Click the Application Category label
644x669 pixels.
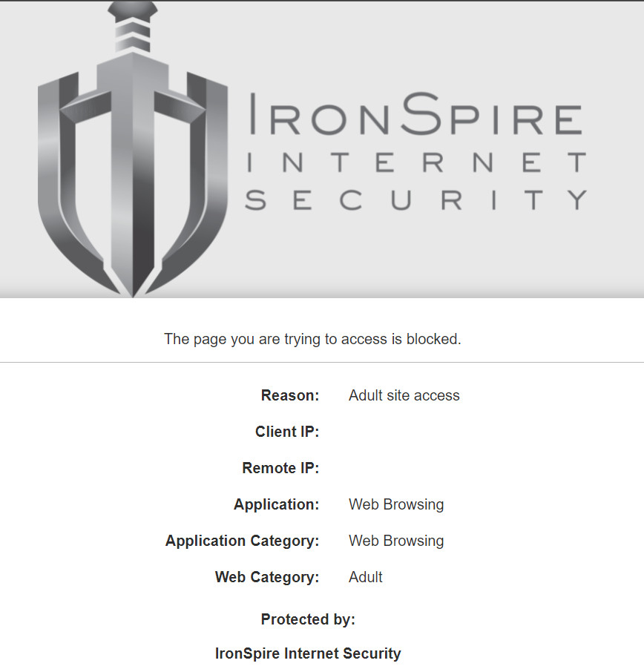(242, 541)
